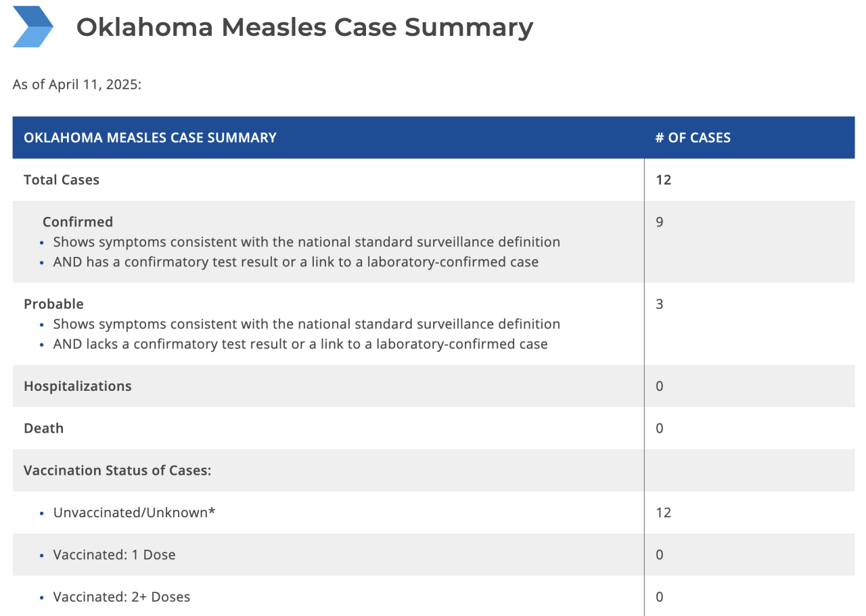Click the 'Vaccinated: 2+ Doses' item
This screenshot has height=616, width=866.
tap(122, 597)
